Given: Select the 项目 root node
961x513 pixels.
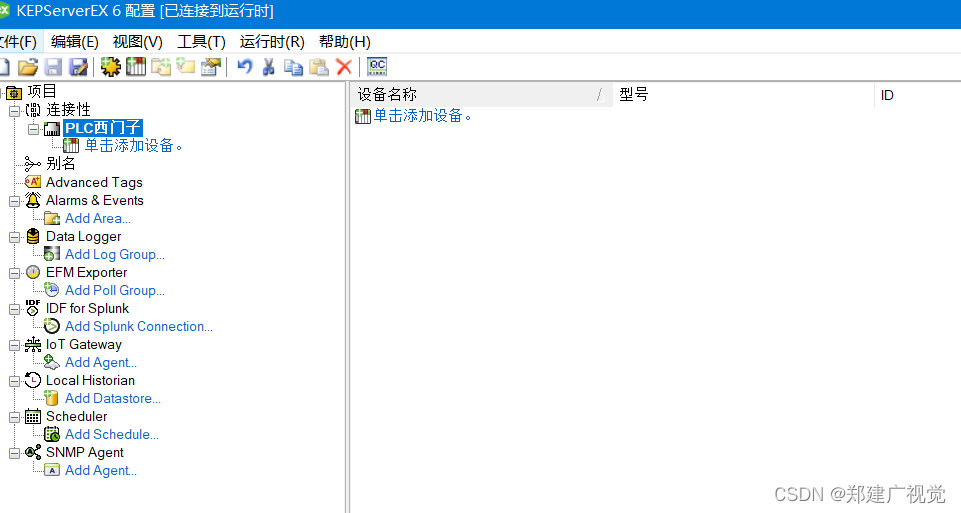Looking at the screenshot, I should (x=42, y=92).
